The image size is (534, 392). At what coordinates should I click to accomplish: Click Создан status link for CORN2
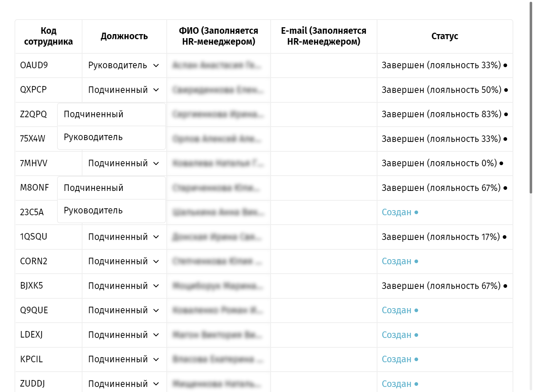coord(396,261)
